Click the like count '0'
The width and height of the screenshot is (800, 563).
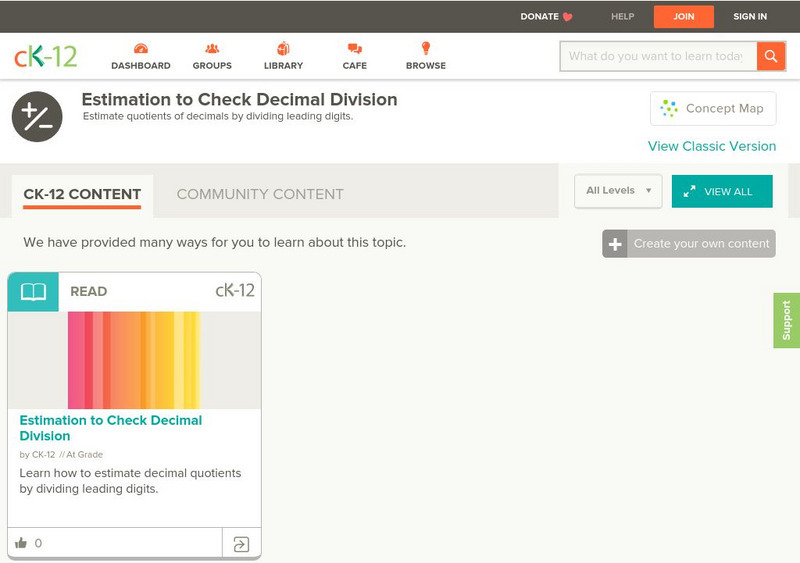(x=38, y=543)
